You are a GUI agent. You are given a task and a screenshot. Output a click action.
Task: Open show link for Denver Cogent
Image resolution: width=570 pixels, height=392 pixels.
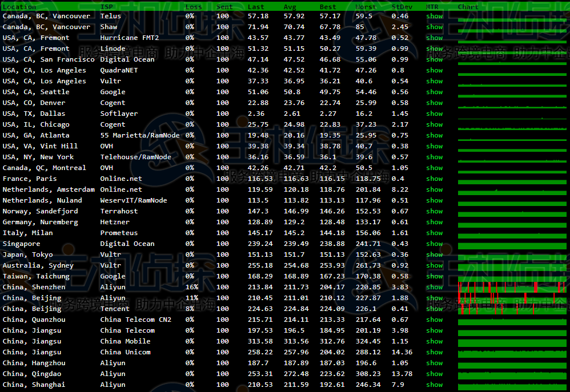(435, 103)
